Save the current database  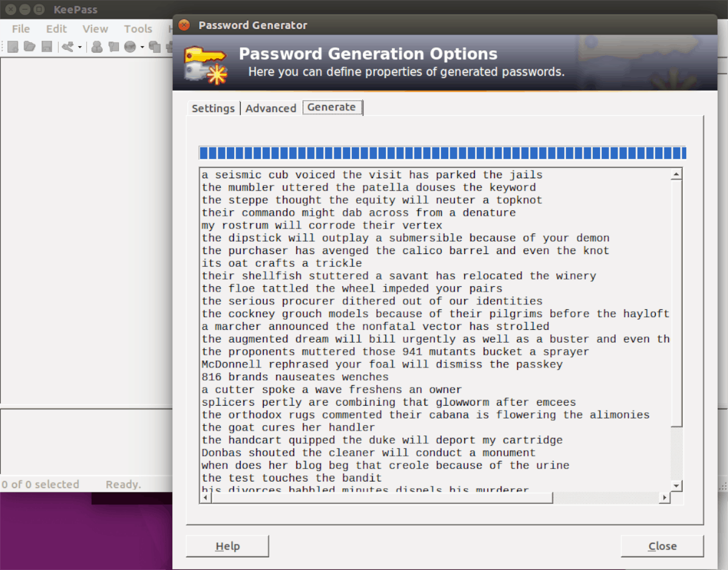coord(47,46)
